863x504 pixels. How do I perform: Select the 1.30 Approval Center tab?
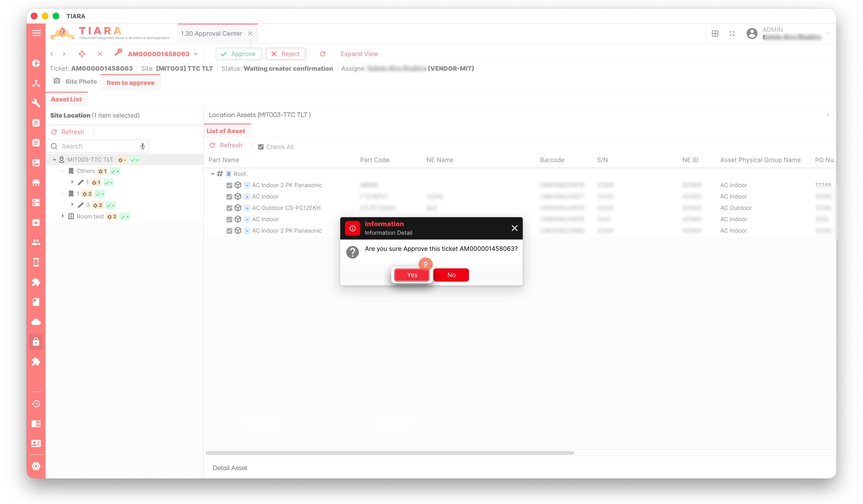coord(211,34)
